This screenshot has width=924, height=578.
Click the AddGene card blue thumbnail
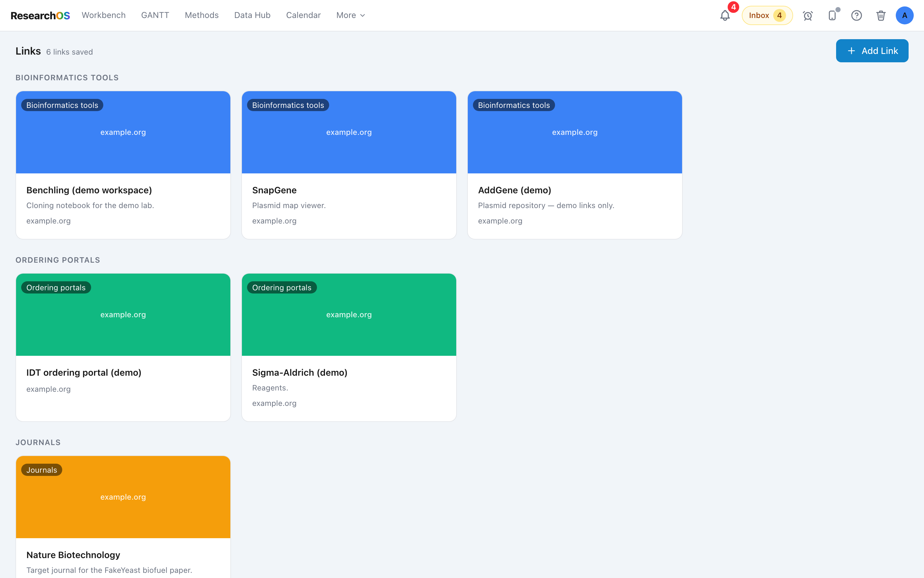575,132
